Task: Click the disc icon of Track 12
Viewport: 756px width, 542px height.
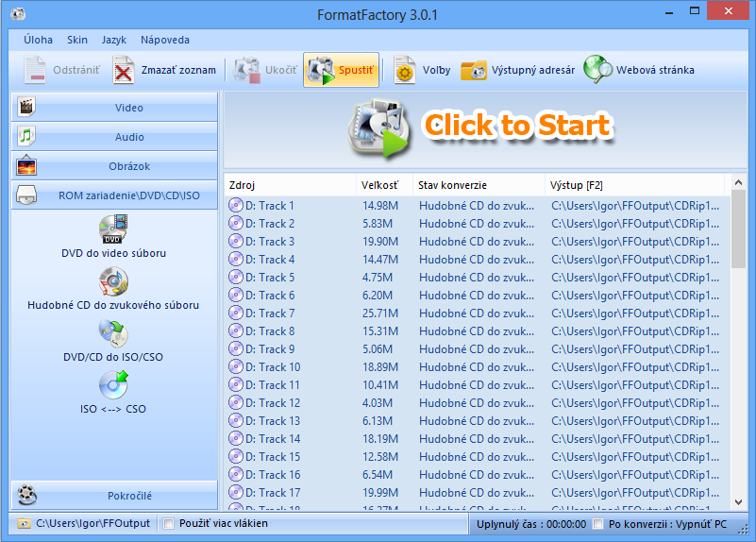Action: click(x=236, y=402)
